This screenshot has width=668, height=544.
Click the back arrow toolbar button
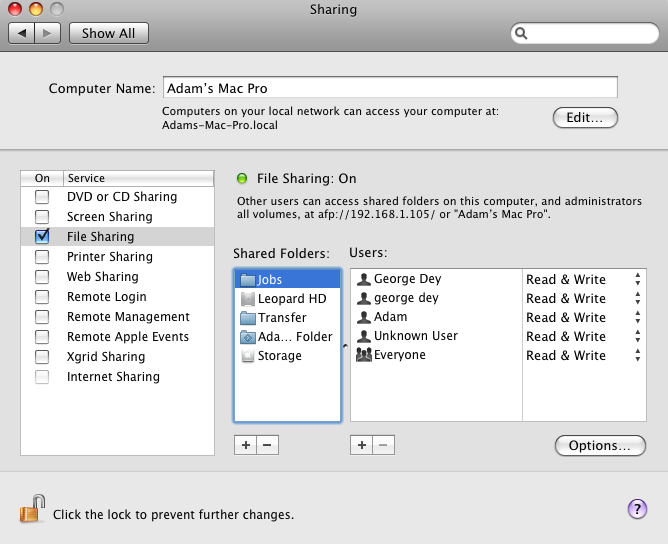pos(22,33)
